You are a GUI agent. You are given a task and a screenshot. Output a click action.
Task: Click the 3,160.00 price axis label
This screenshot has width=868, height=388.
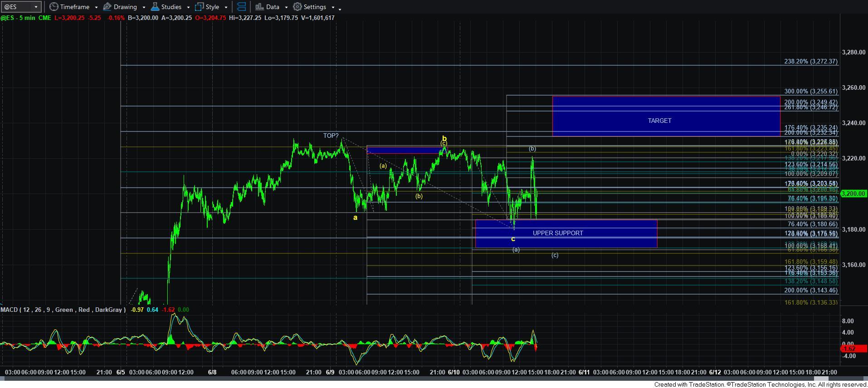(x=853, y=265)
